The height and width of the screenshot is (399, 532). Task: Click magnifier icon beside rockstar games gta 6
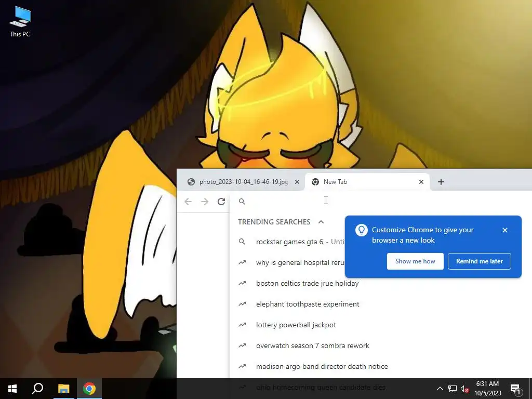click(242, 242)
